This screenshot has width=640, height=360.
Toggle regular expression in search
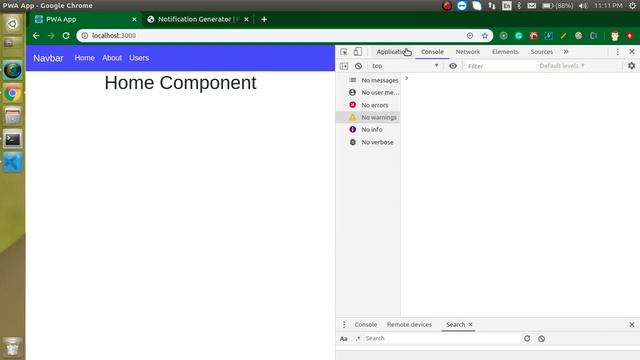pos(358,338)
